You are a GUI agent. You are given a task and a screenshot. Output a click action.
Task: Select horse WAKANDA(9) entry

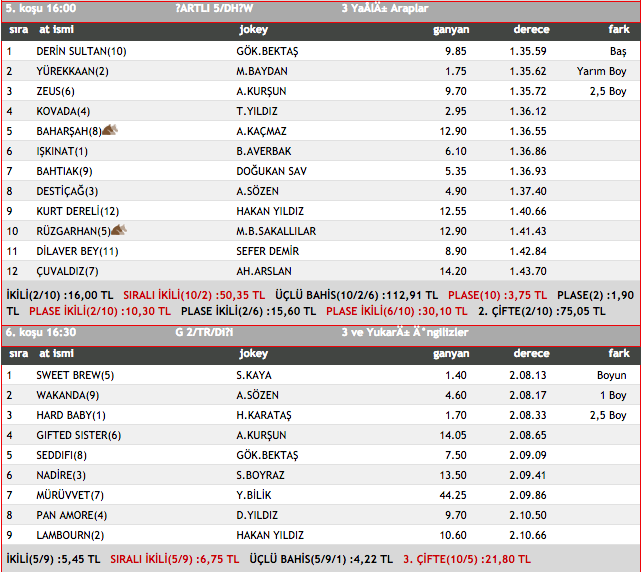[67, 395]
